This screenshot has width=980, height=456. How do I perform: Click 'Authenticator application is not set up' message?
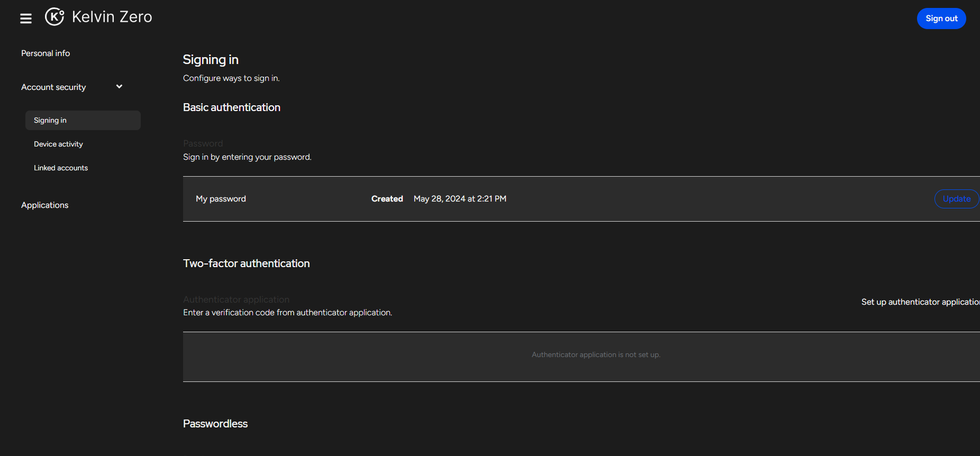point(596,355)
